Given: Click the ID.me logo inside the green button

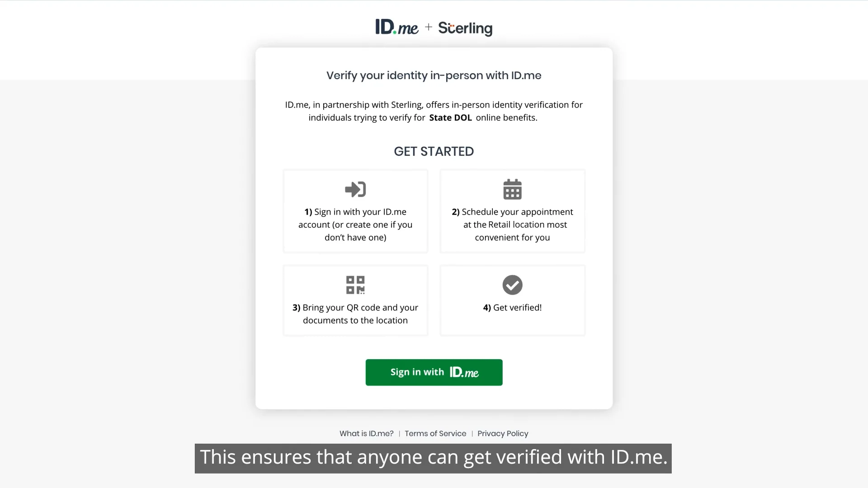Looking at the screenshot, I should [464, 372].
